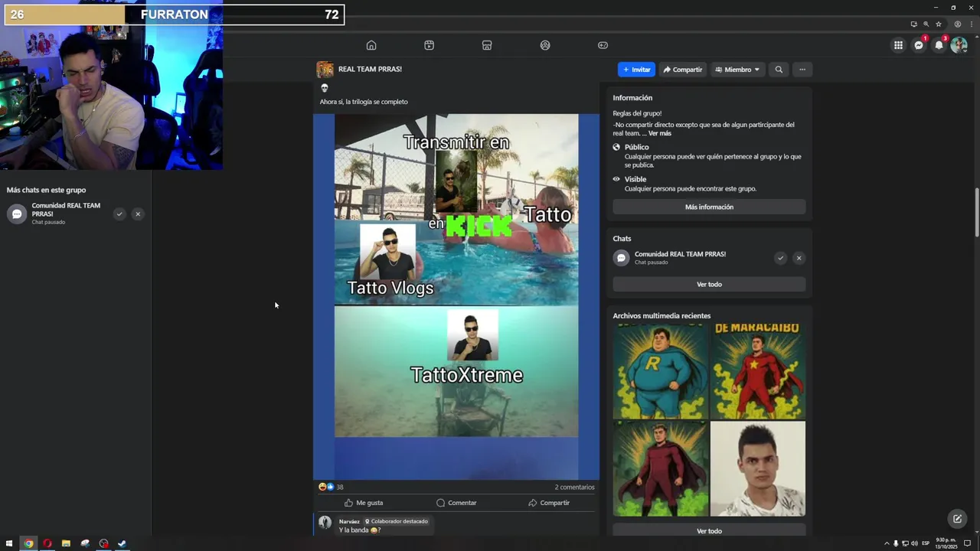Like the post with Me gusta
980x551 pixels.
(x=364, y=503)
